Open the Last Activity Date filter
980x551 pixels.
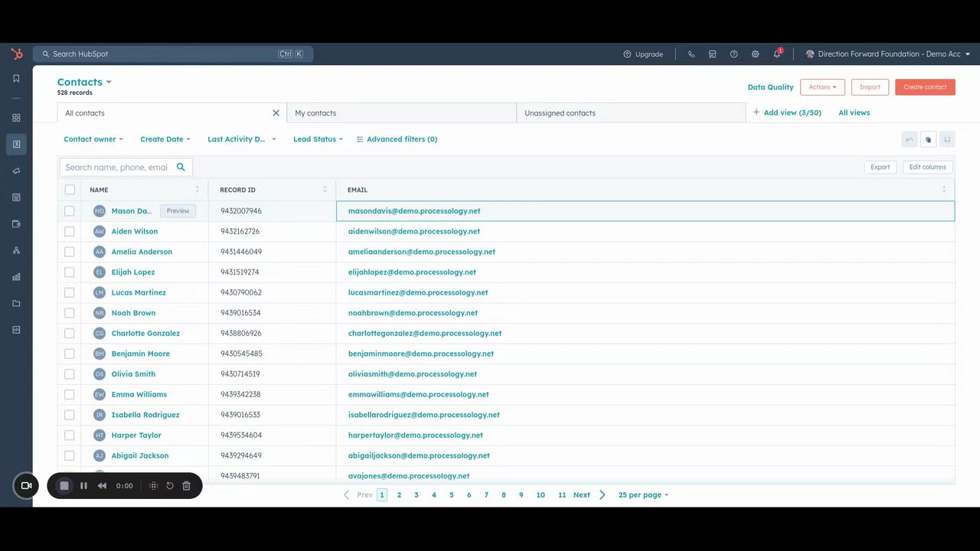pos(242,139)
